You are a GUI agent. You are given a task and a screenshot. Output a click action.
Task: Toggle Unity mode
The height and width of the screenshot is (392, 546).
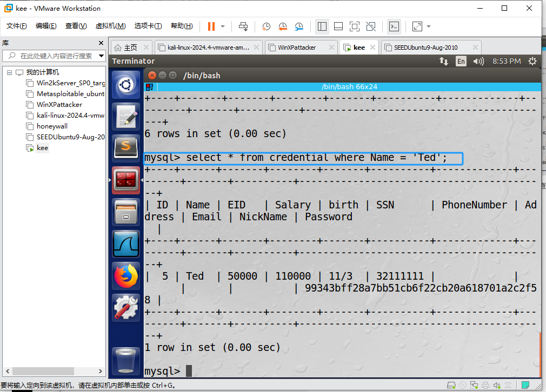(x=371, y=26)
